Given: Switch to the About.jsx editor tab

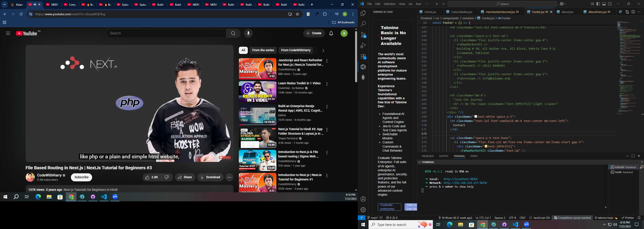Looking at the screenshot, I should click(567, 12).
